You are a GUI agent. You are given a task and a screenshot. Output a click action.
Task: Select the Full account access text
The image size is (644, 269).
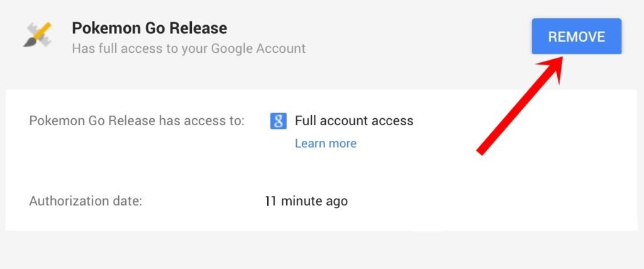click(354, 121)
